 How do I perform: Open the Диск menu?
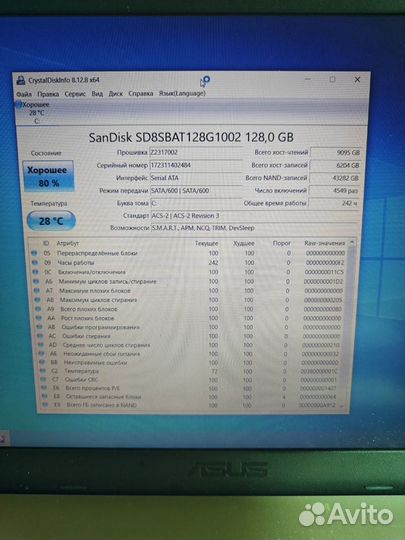pyautogui.click(x=115, y=94)
